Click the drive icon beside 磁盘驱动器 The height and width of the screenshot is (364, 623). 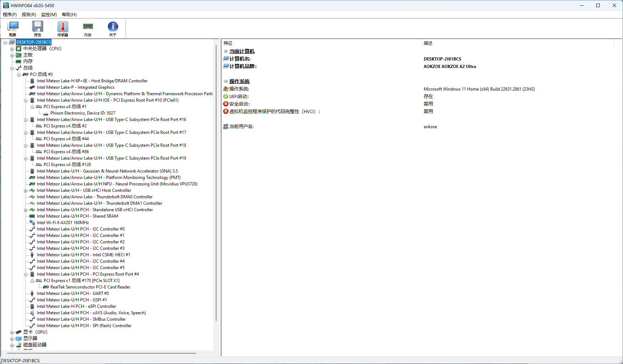pyautogui.click(x=19, y=345)
